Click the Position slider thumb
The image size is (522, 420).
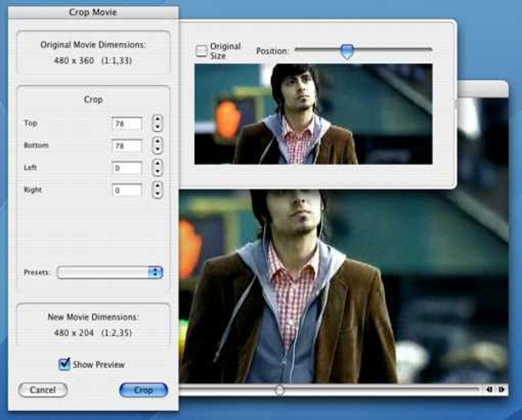click(347, 52)
